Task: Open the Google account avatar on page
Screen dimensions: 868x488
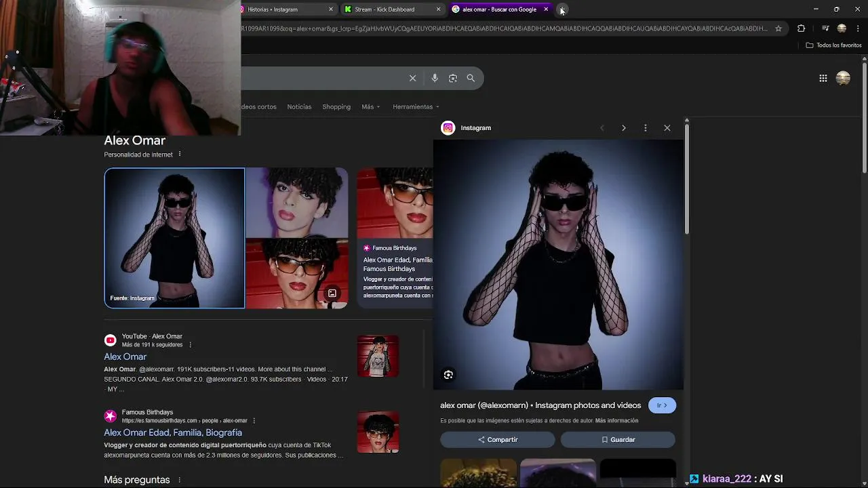Action: pyautogui.click(x=843, y=78)
